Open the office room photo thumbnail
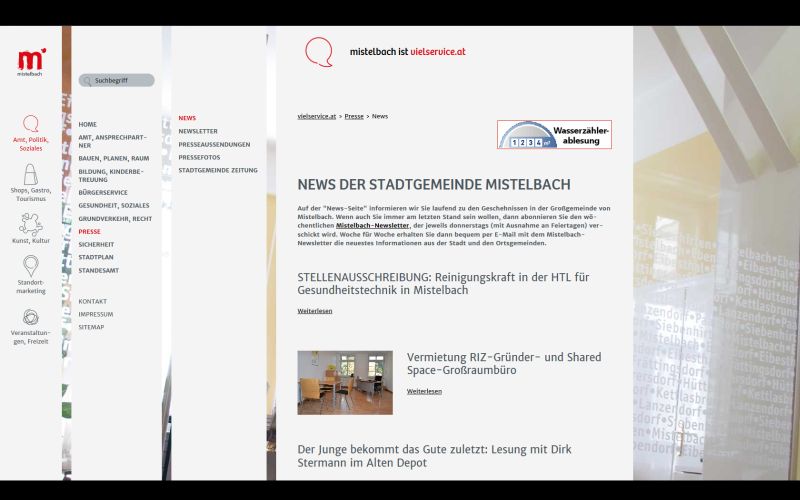 pyautogui.click(x=345, y=382)
